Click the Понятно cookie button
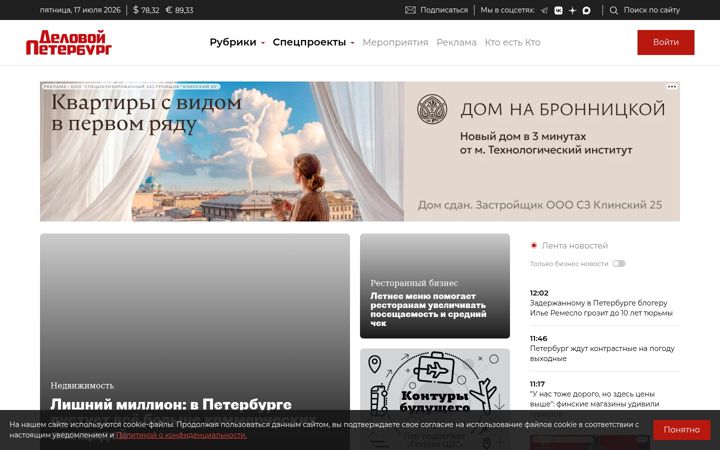 681,430
